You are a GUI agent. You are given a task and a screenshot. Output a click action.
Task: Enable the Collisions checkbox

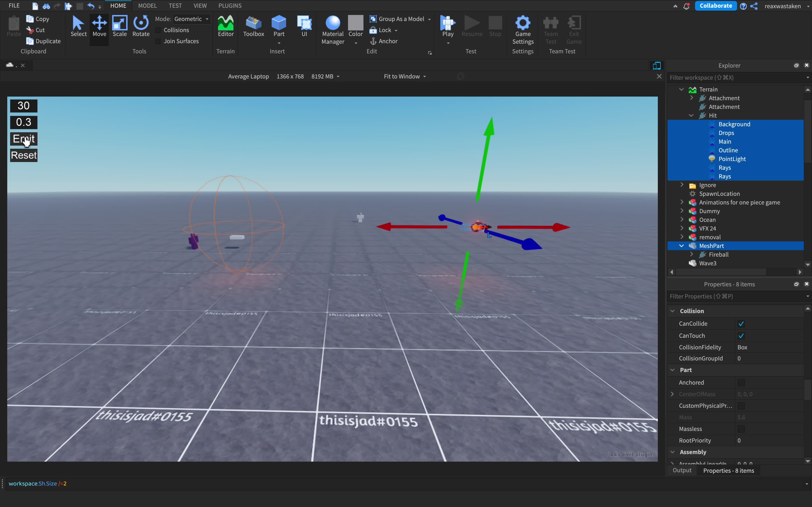(x=158, y=30)
